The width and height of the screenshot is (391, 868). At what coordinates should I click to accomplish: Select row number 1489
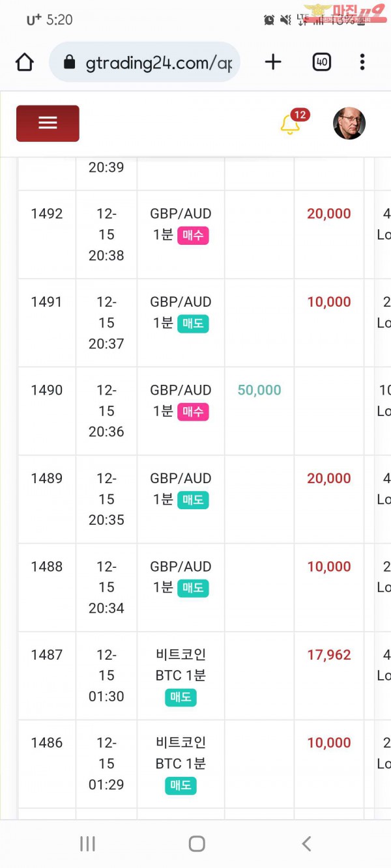[x=47, y=479]
